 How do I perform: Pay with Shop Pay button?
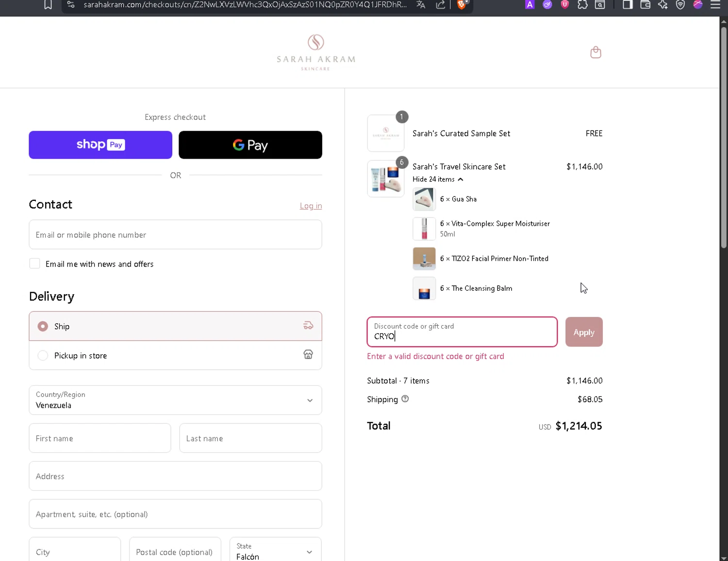point(100,145)
